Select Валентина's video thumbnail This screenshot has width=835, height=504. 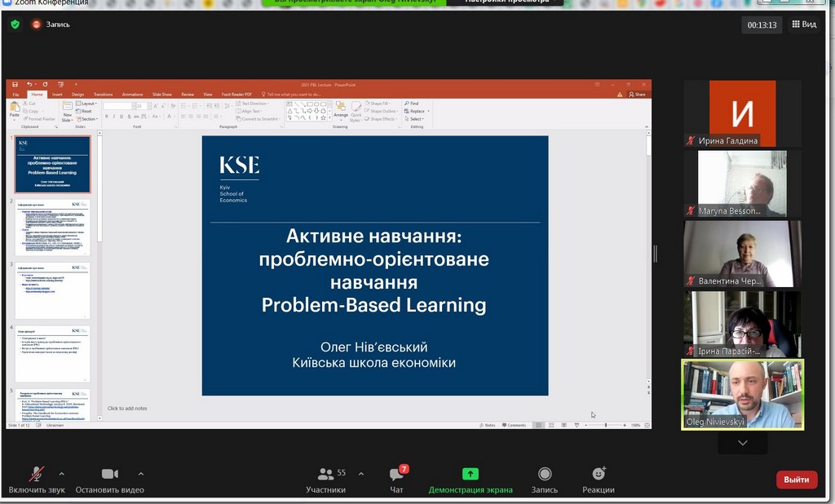tap(742, 254)
